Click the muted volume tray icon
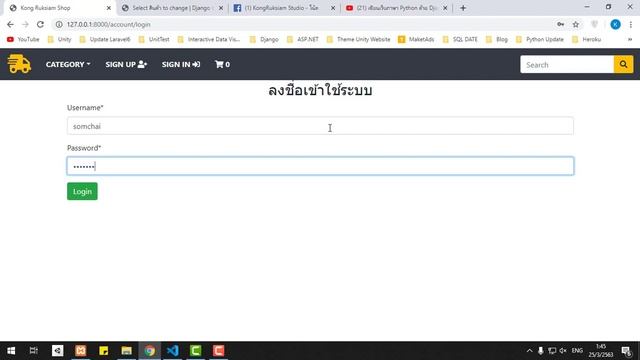The image size is (640, 360). [x=563, y=351]
